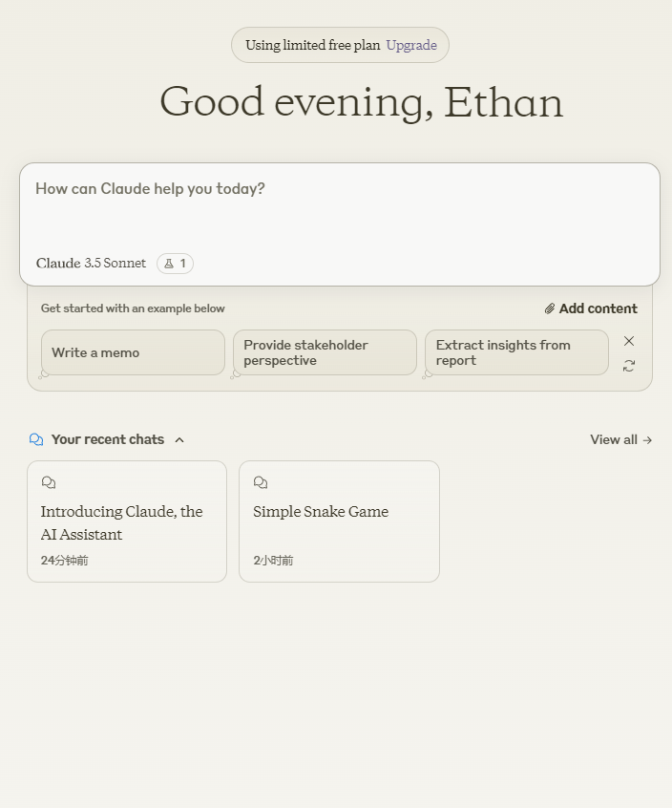Pick the Extract insights from report example
Viewport: 672px width, 808px height.
(x=517, y=352)
